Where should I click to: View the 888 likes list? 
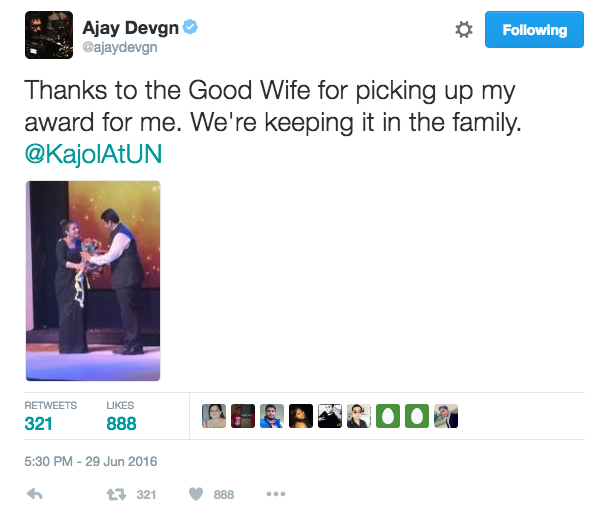click(121, 418)
